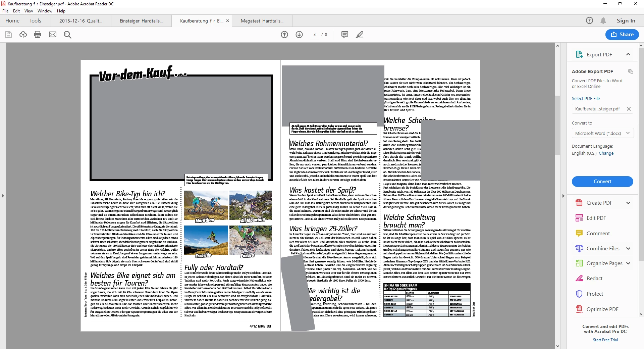The width and height of the screenshot is (644, 349).
Task: Click the Save file icon
Action: tap(8, 35)
